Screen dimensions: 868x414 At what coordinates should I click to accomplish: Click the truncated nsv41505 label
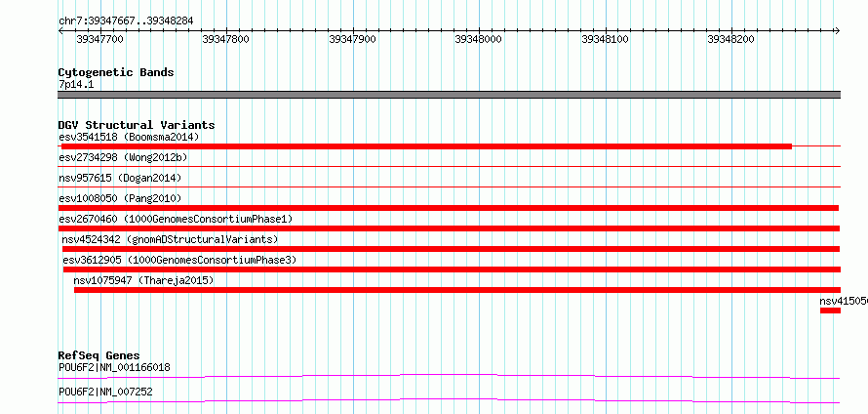click(844, 301)
